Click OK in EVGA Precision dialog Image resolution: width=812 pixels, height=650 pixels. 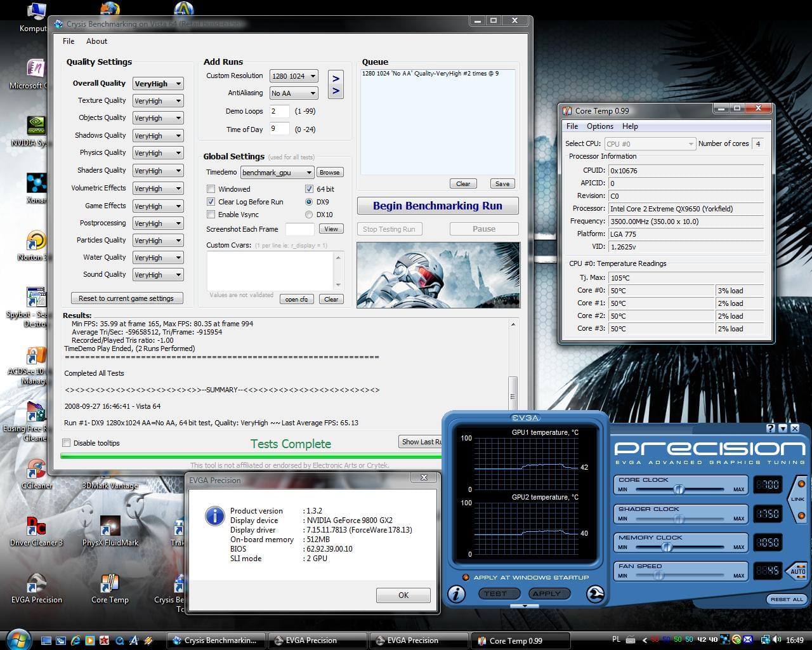403,595
